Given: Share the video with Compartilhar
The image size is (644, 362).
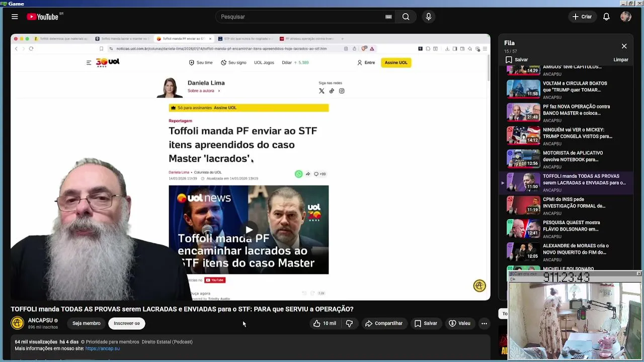Looking at the screenshot, I should pos(384,323).
